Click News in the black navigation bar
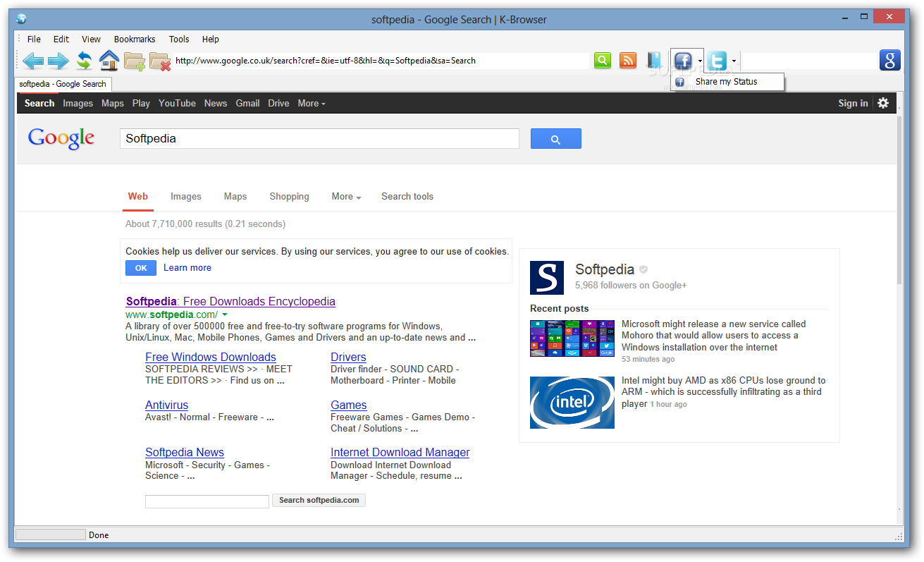 pyautogui.click(x=216, y=103)
